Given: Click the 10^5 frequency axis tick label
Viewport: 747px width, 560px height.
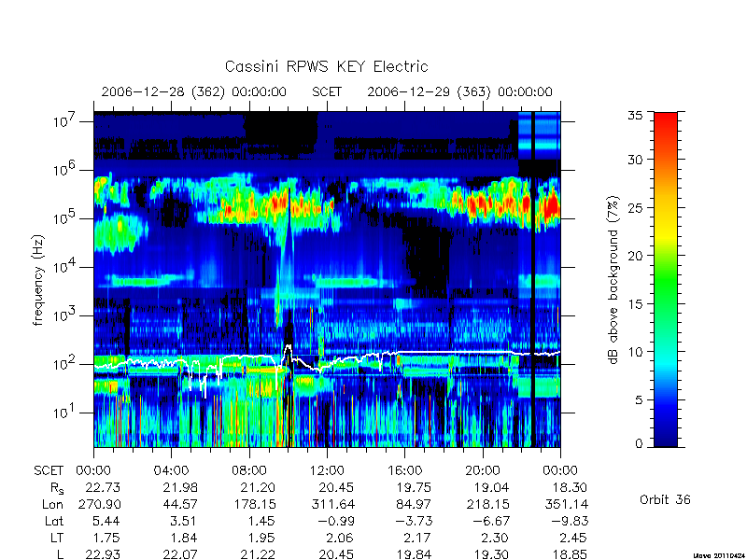Looking at the screenshot, I should click(x=64, y=217).
